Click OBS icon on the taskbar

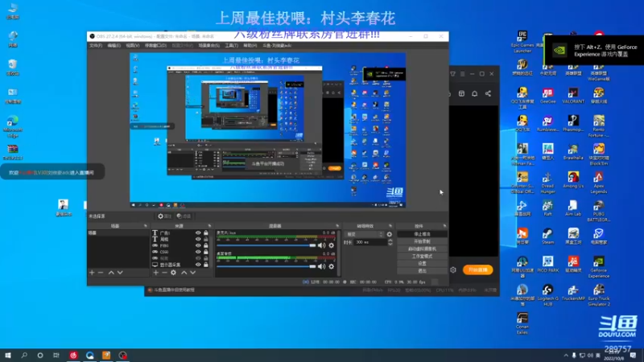pyautogui.click(x=122, y=355)
